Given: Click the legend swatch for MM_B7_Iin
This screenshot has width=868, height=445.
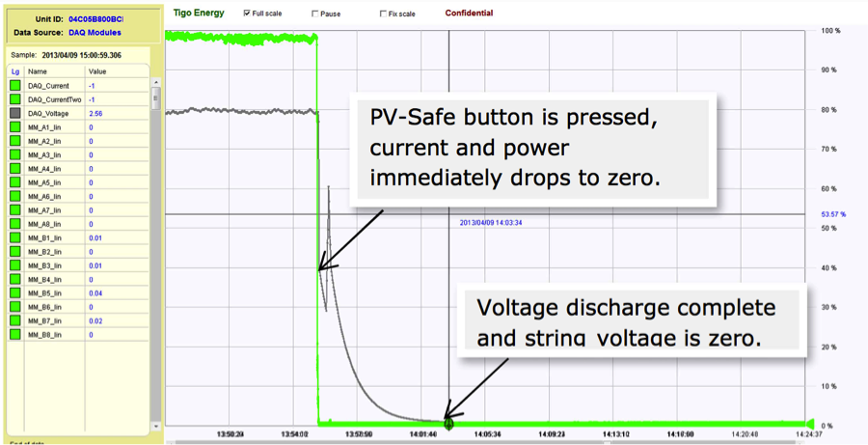Looking at the screenshot, I should point(15,321).
